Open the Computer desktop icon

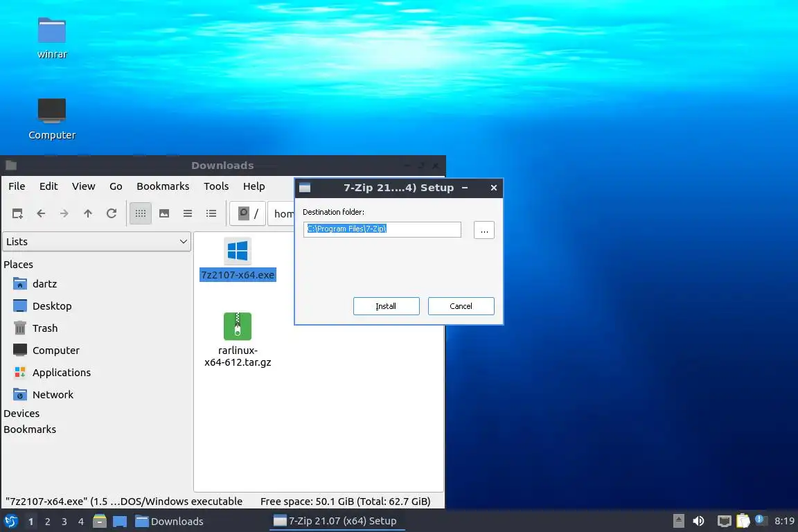(x=52, y=118)
